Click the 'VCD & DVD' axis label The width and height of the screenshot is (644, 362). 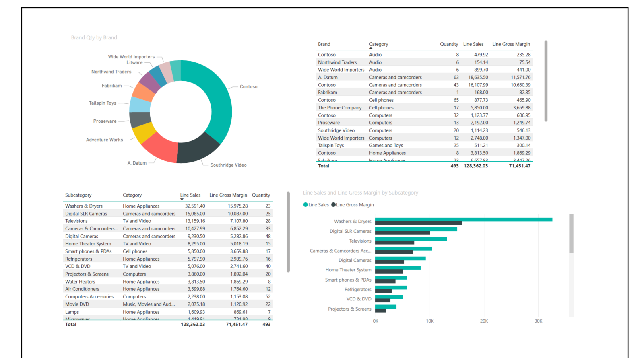[359, 299]
